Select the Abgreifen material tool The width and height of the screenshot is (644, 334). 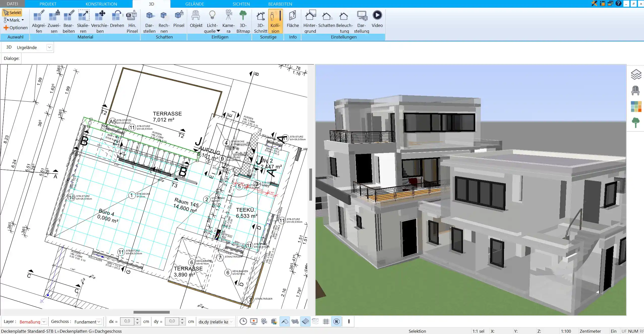(x=39, y=22)
